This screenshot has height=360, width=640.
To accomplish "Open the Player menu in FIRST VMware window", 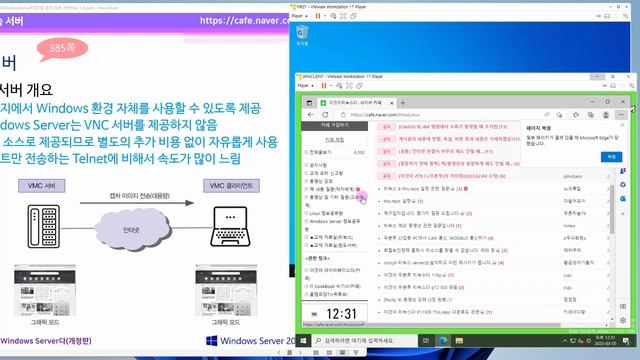I will (300, 16).
